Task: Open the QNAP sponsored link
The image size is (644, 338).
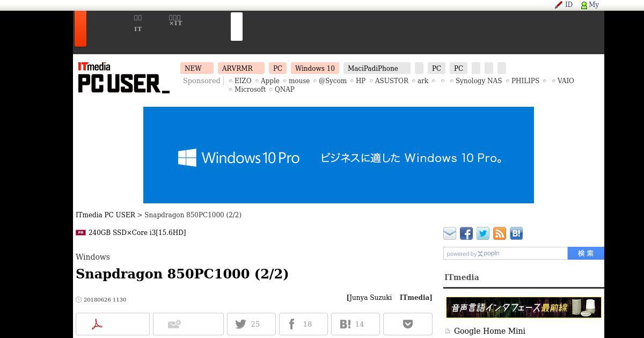Action: click(x=284, y=89)
